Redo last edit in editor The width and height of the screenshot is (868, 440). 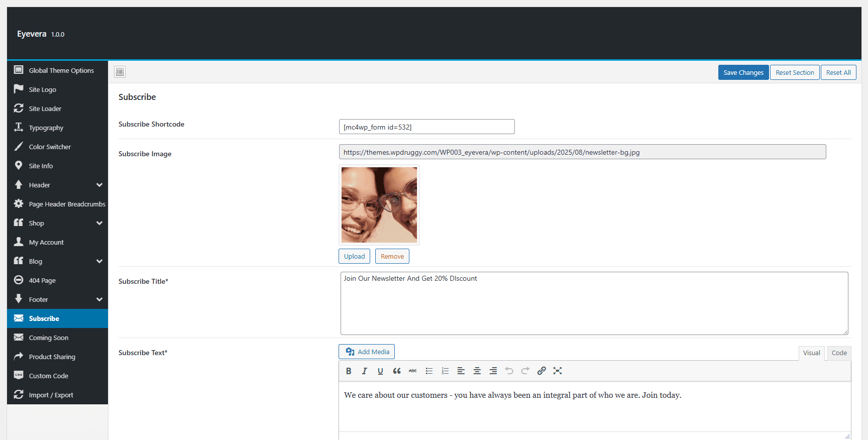pos(525,371)
